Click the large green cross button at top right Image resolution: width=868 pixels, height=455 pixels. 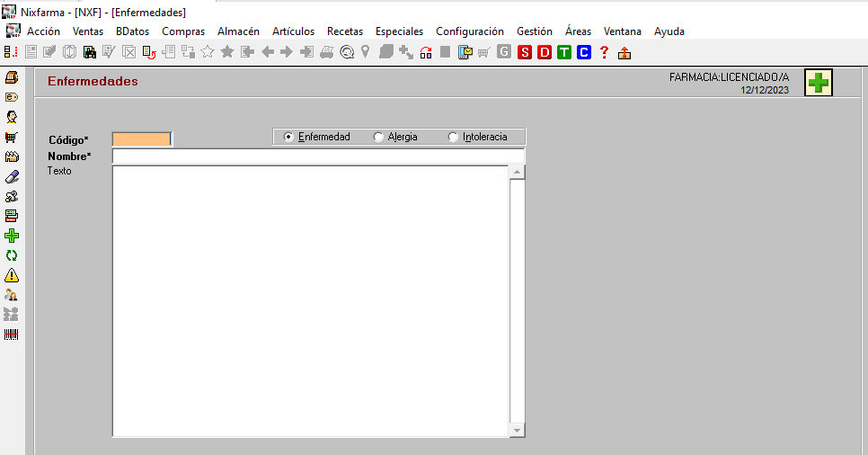[x=819, y=83]
